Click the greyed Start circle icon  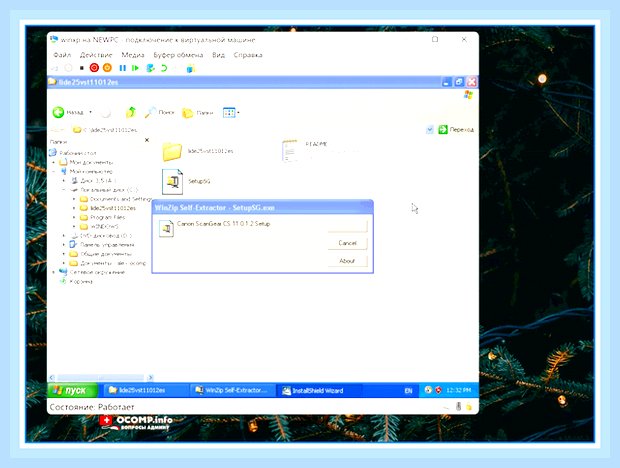click(x=68, y=68)
